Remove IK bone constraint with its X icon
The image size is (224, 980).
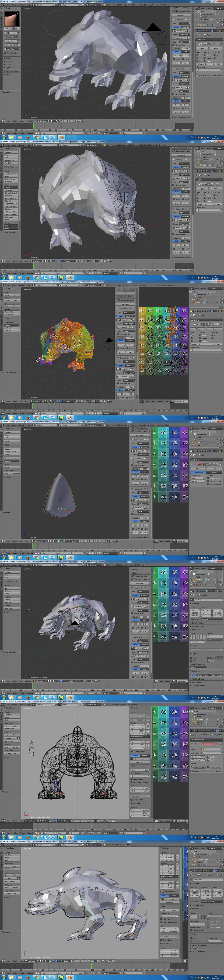point(221,744)
